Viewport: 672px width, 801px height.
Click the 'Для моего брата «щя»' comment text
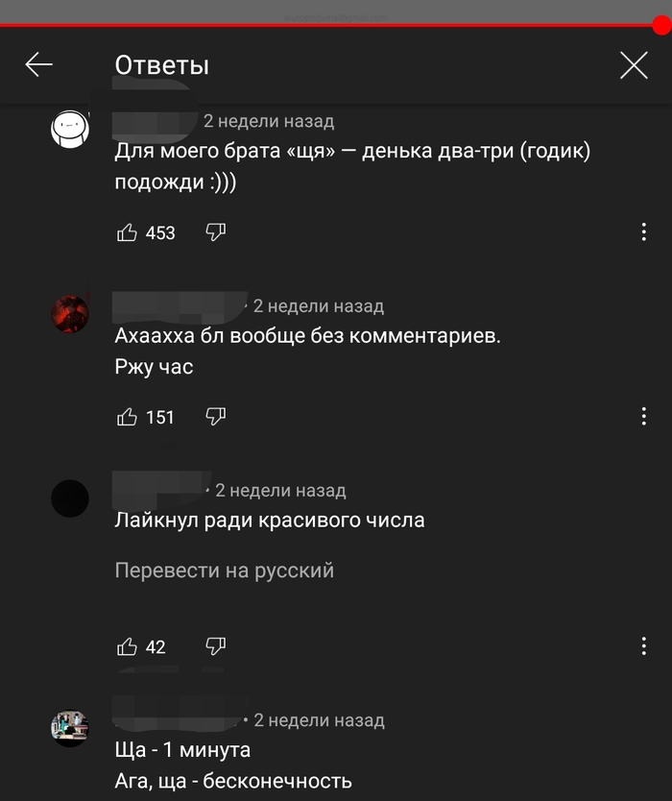tap(352, 166)
